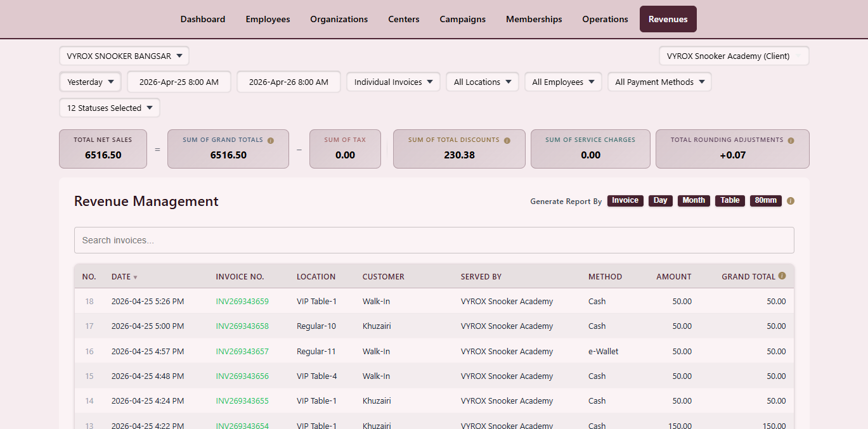Screen dimensions: 868x429
Task: Click info icon beside Sum of Grand Totals
Action: (271, 141)
